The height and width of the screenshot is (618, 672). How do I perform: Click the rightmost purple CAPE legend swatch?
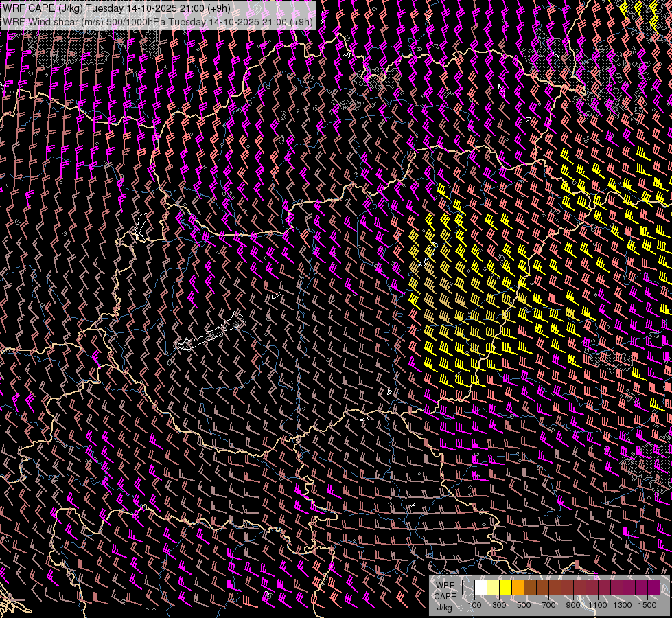(x=653, y=588)
